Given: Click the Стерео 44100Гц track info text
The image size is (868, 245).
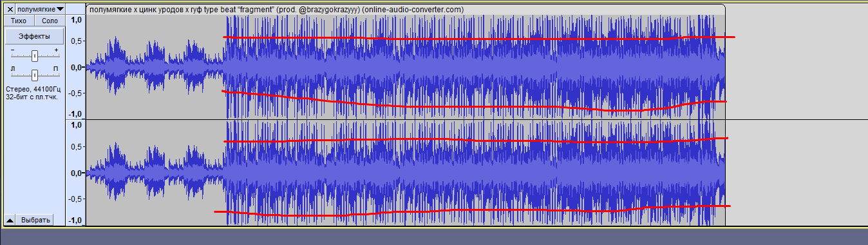Looking at the screenshot, I should tap(33, 93).
